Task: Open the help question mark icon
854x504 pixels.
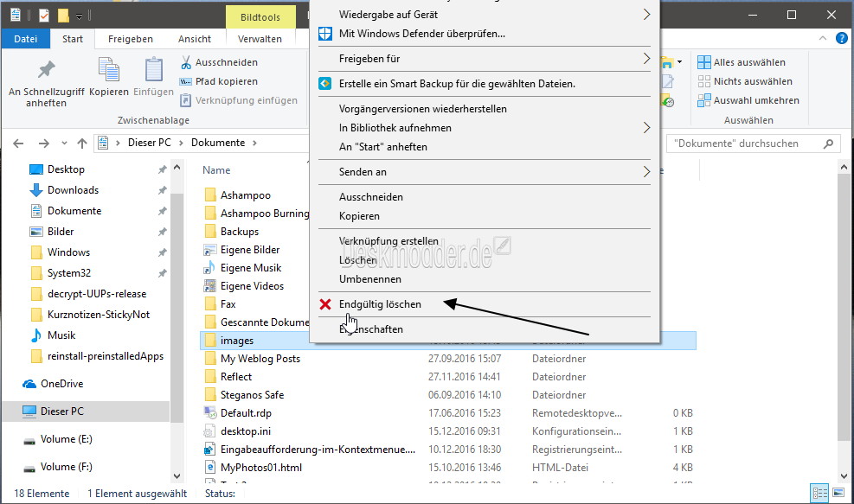Action: pos(842,38)
